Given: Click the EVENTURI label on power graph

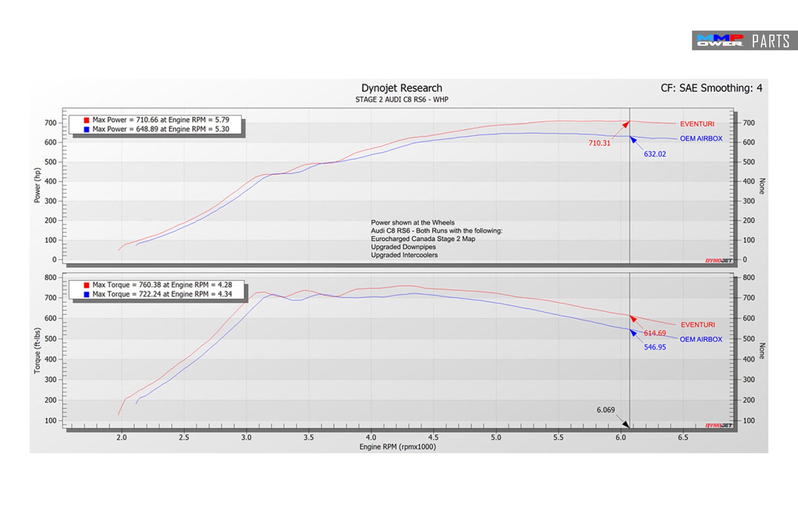Looking at the screenshot, I should (697, 124).
